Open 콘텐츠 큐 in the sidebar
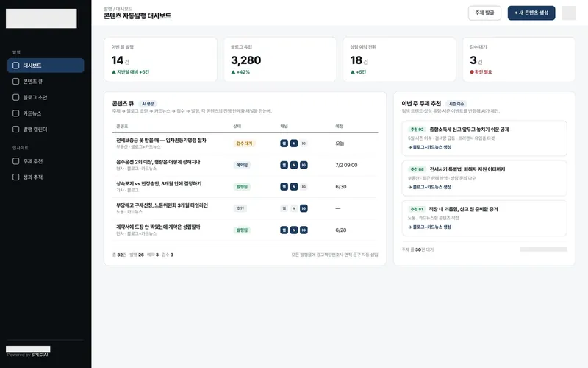 (x=46, y=82)
